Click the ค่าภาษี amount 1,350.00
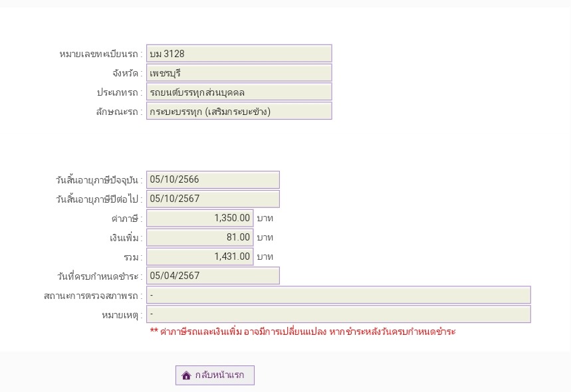The height and width of the screenshot is (392, 571). coord(200,219)
